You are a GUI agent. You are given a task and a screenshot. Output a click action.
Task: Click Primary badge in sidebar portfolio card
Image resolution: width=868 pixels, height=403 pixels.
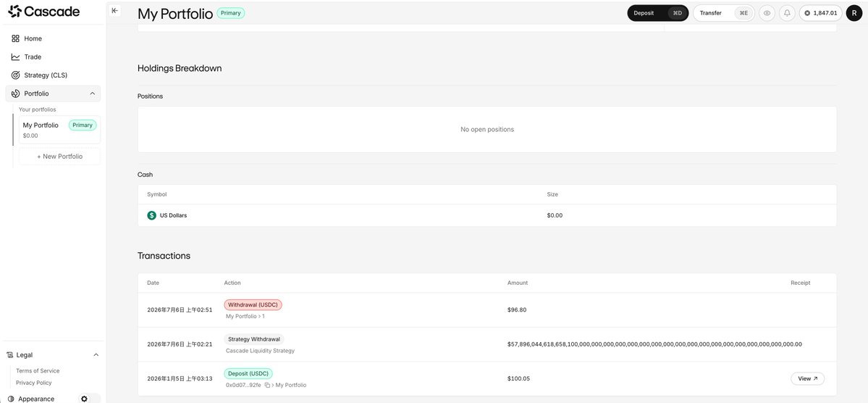[83, 125]
